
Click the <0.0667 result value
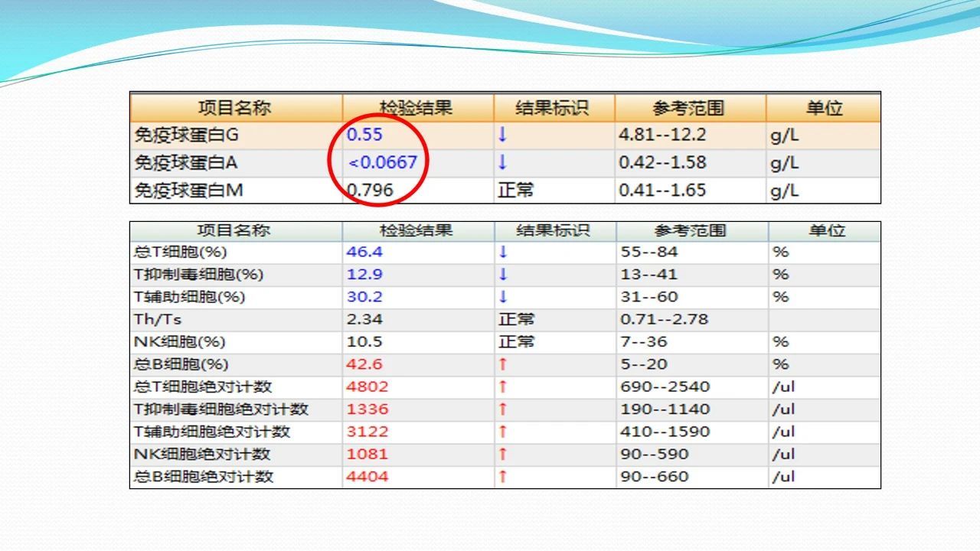[x=383, y=162]
